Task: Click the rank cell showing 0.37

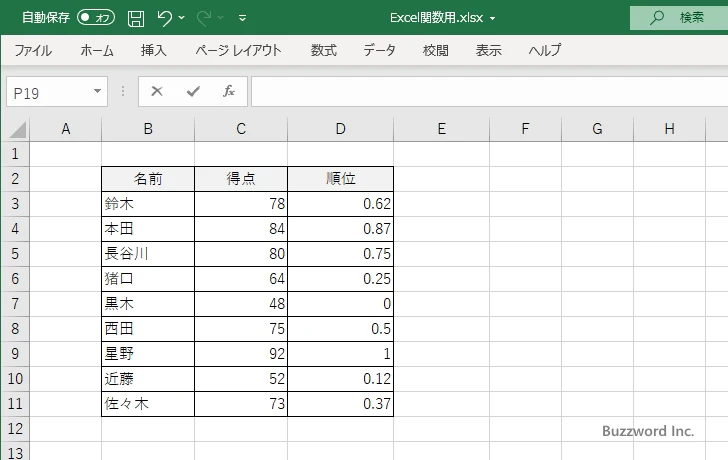Action: point(340,404)
